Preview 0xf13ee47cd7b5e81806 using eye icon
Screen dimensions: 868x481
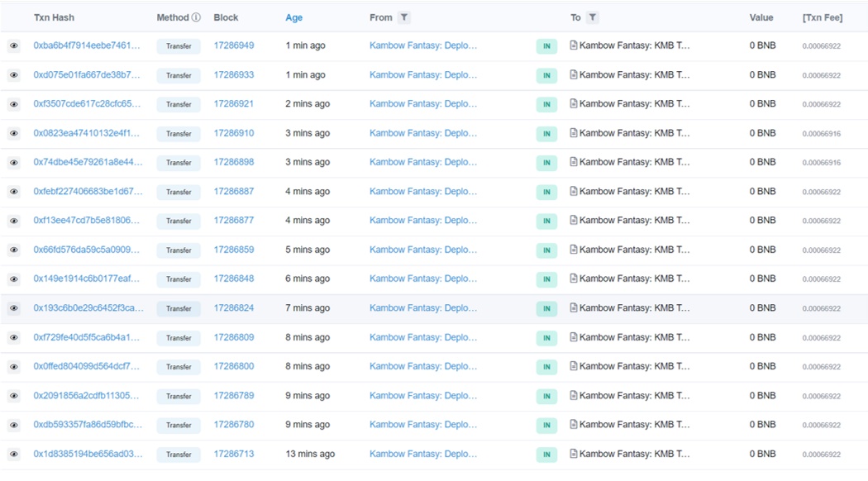coord(14,221)
